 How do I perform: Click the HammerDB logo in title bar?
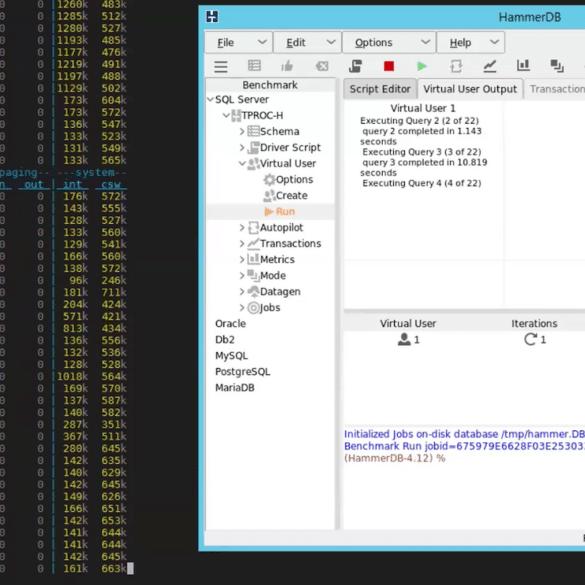tap(212, 17)
